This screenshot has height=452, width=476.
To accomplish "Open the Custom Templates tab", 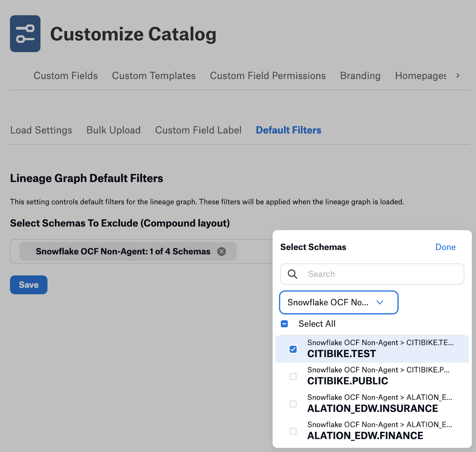I will pyautogui.click(x=154, y=76).
